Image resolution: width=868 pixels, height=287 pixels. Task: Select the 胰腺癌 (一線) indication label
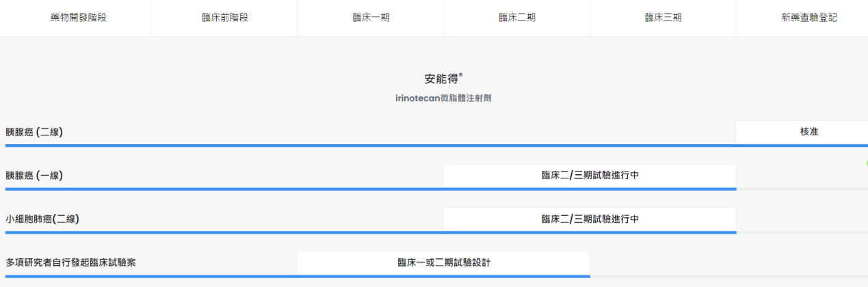[34, 176]
